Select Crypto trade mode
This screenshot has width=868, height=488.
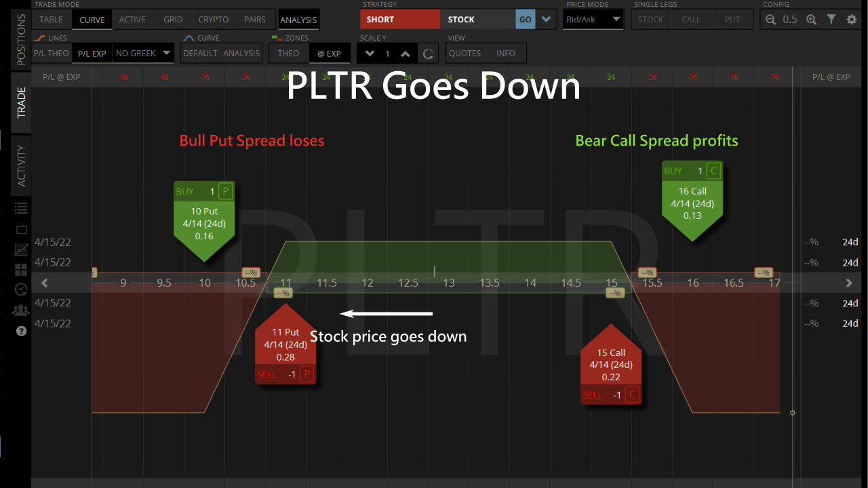pyautogui.click(x=214, y=20)
